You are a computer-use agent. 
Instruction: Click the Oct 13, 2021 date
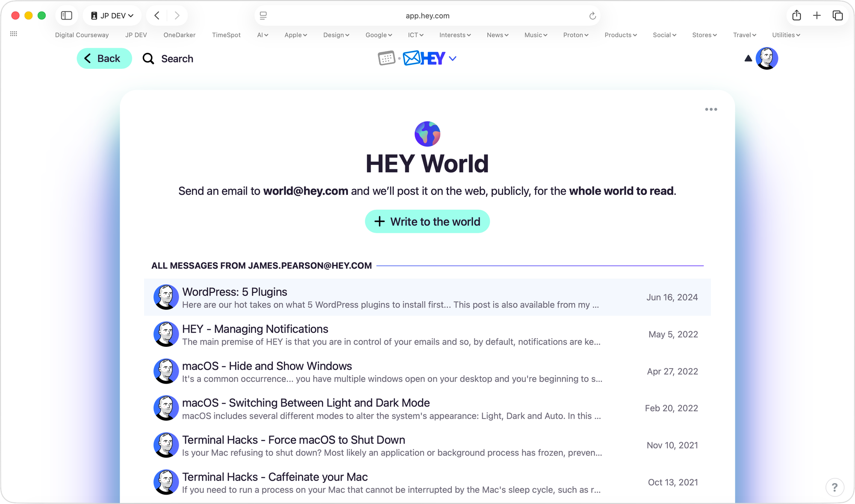tap(673, 482)
